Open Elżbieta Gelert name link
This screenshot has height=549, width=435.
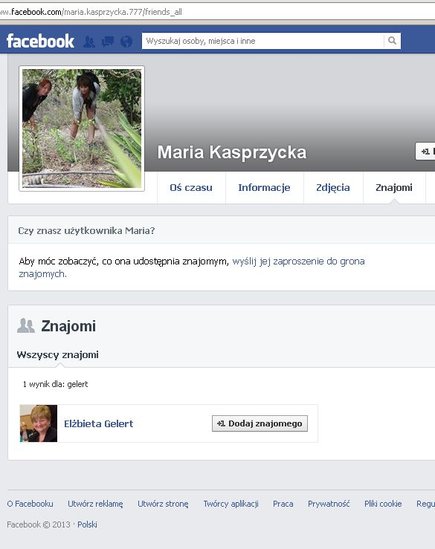[98, 424]
